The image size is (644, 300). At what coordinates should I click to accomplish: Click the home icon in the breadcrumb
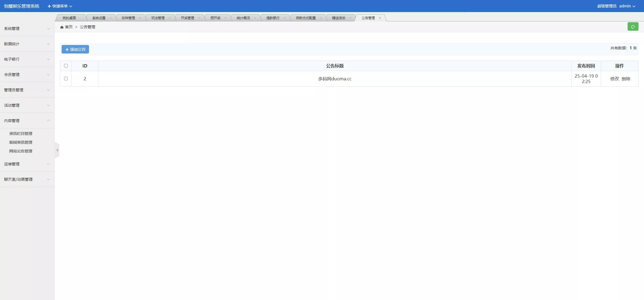(x=62, y=27)
